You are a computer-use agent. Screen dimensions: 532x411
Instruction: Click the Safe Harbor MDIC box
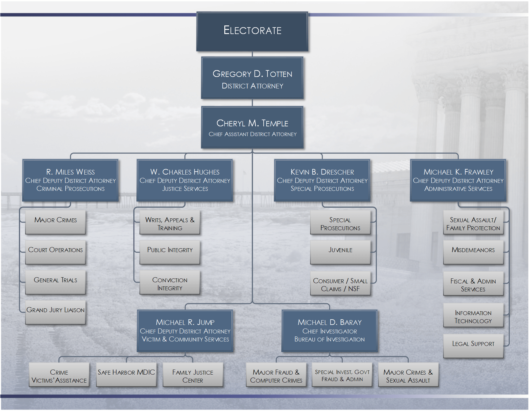(x=126, y=375)
